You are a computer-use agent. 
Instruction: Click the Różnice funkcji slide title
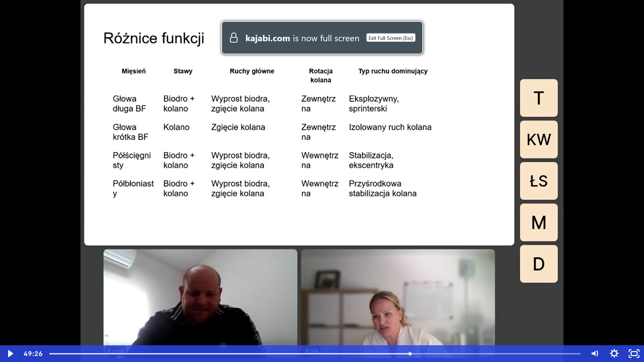(x=154, y=38)
